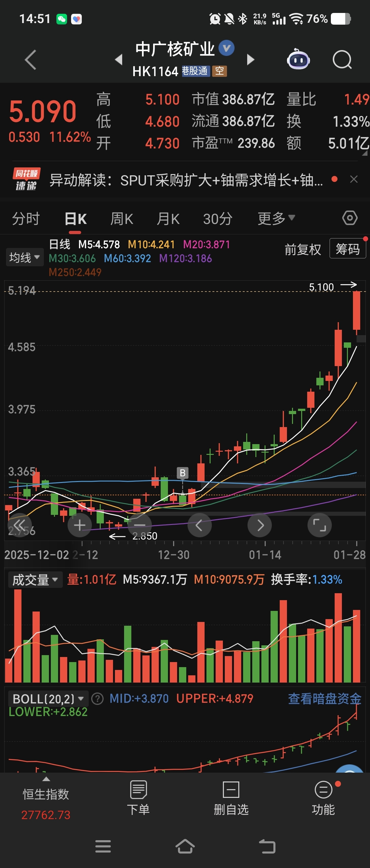Dismiss the 异动解读 news banner
This screenshot has width=370, height=868.
click(x=354, y=179)
